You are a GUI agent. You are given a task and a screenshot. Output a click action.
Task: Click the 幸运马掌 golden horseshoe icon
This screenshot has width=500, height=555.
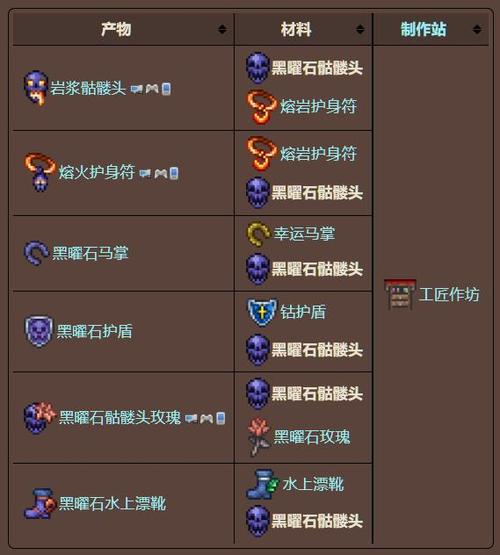[x=259, y=234]
